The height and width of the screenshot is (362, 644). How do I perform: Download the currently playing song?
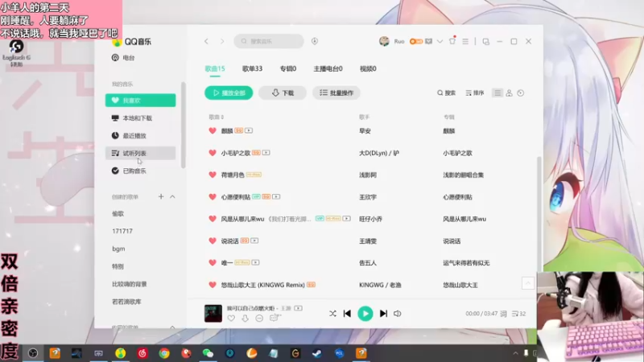[x=246, y=318]
